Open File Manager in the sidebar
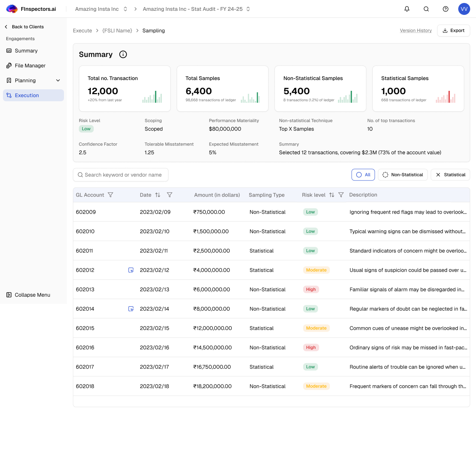476x450 pixels. click(x=30, y=66)
